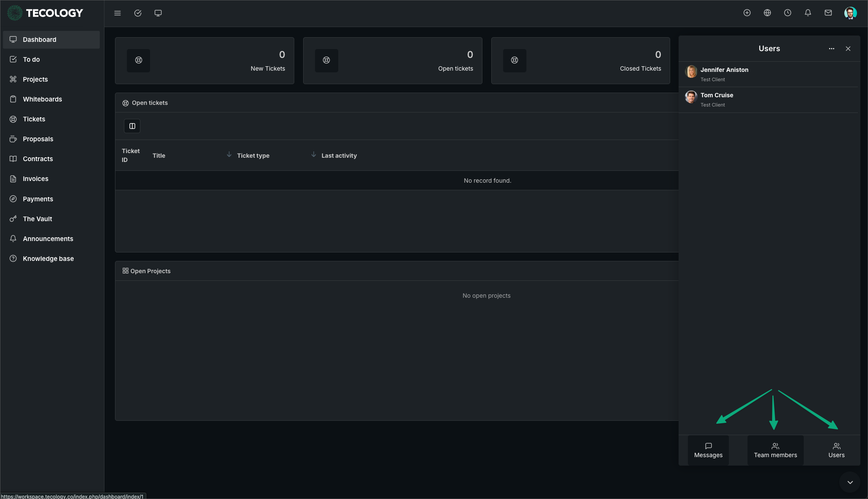
Task: Open the to-do checkmark icon in top bar
Action: pos(138,13)
